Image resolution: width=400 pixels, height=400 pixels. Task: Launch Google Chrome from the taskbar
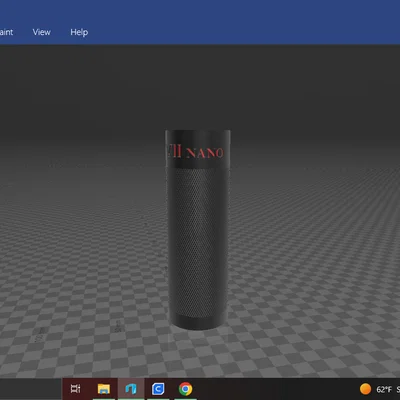point(185,389)
